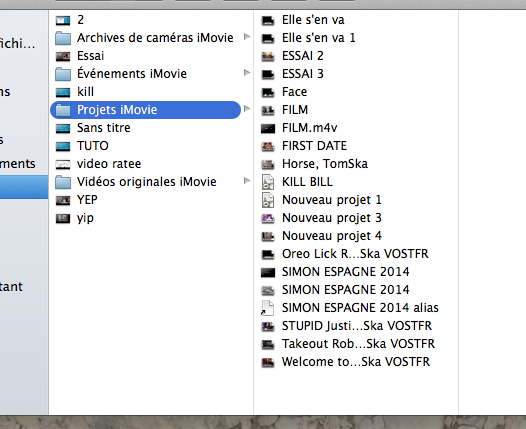Select the 'KILL BILL' file name
Image resolution: width=526 pixels, height=429 pixels.
click(x=307, y=182)
